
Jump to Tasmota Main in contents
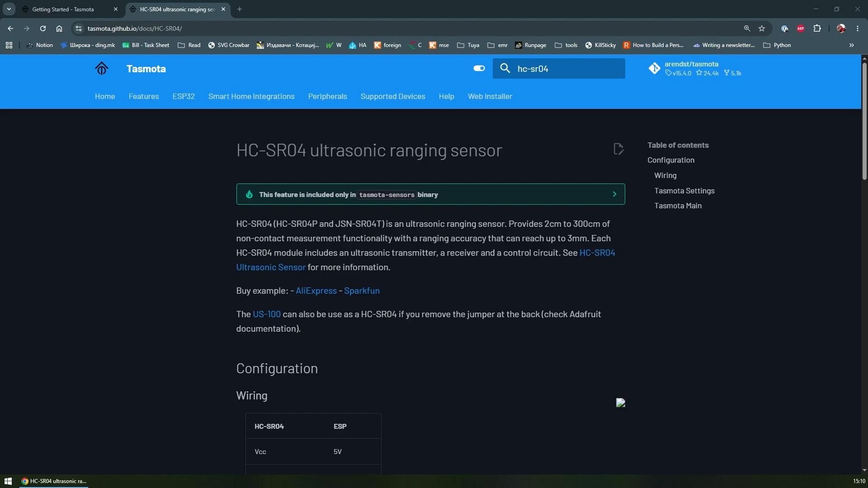pyautogui.click(x=678, y=206)
